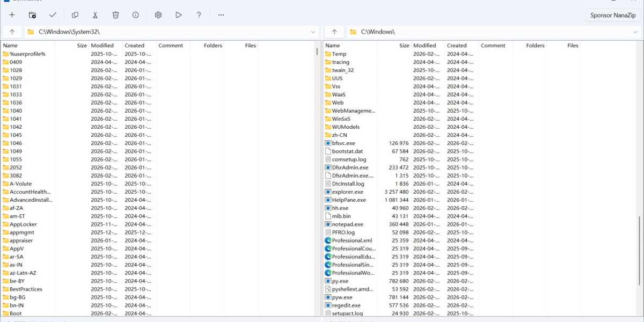Expand the left pane System32 path dropdown
This screenshot has height=322, width=644.
tap(313, 32)
